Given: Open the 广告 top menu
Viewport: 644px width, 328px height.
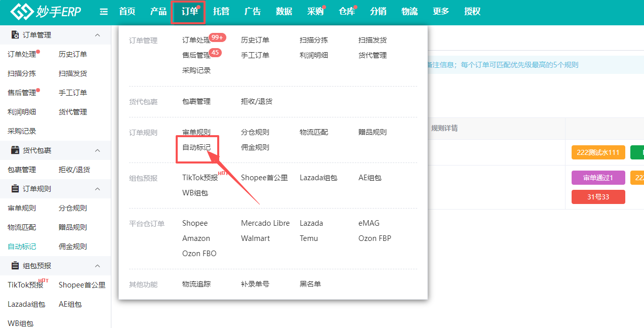Looking at the screenshot, I should [x=253, y=12].
